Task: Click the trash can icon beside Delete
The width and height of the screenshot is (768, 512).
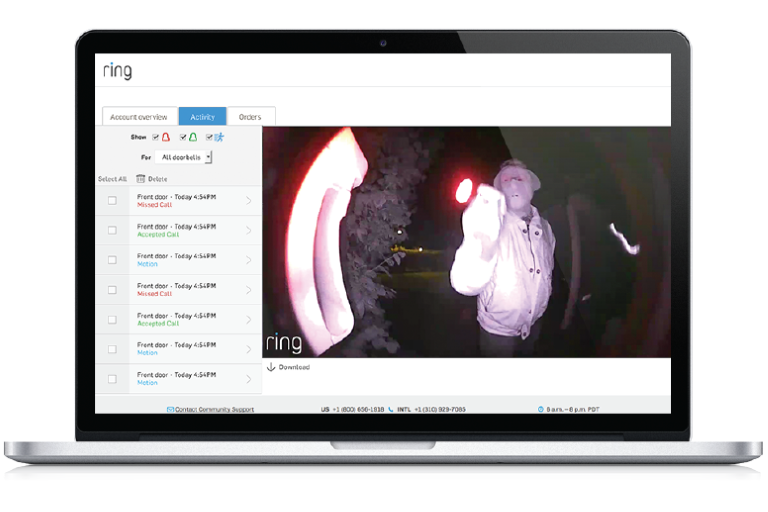Action: tap(141, 178)
